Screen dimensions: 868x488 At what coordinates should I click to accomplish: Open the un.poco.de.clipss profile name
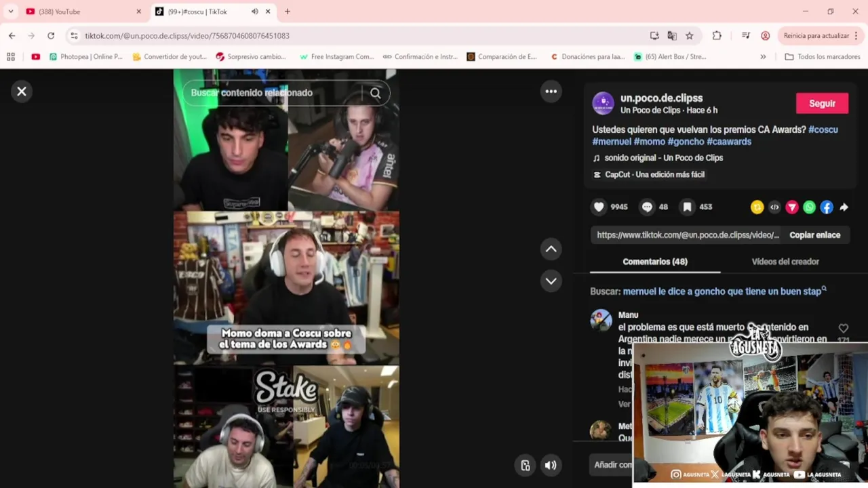tap(661, 98)
